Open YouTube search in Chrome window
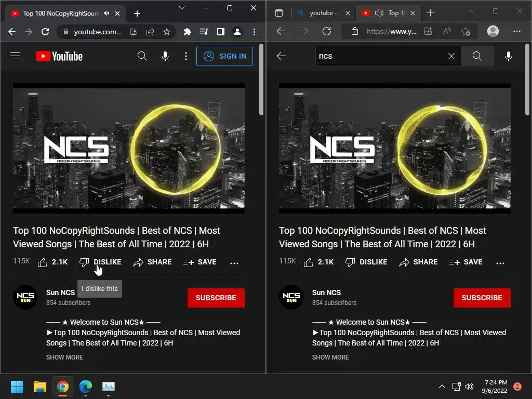This screenshot has width=532, height=399. pos(142,56)
